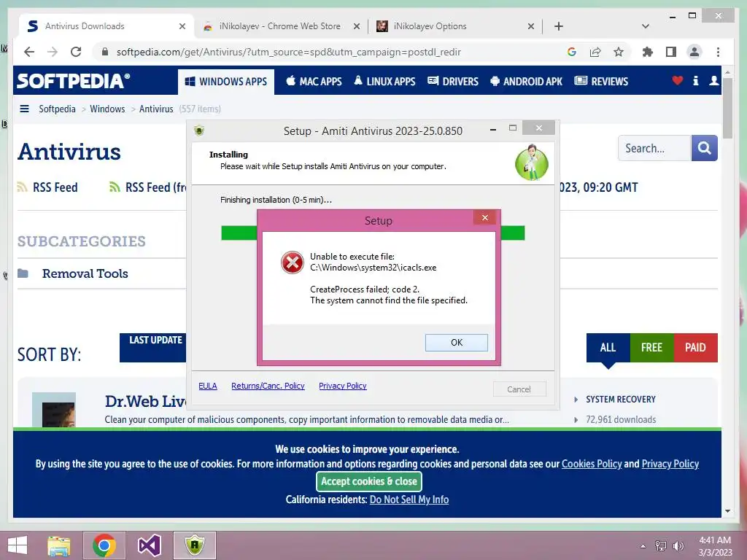This screenshot has width=747, height=560.
Task: Open File Explorer from taskbar
Action: pyautogui.click(x=58, y=545)
